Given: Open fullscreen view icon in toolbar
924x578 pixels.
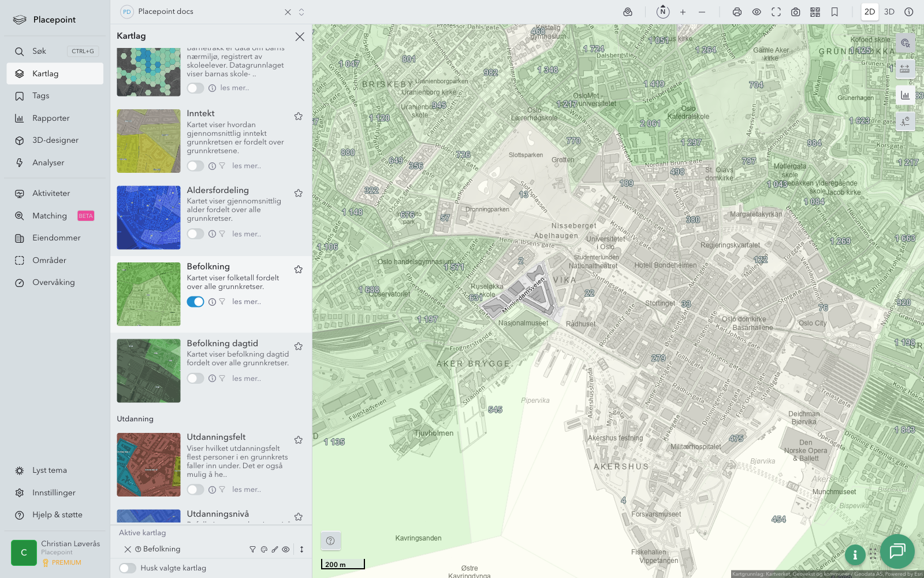Looking at the screenshot, I should 776,12.
